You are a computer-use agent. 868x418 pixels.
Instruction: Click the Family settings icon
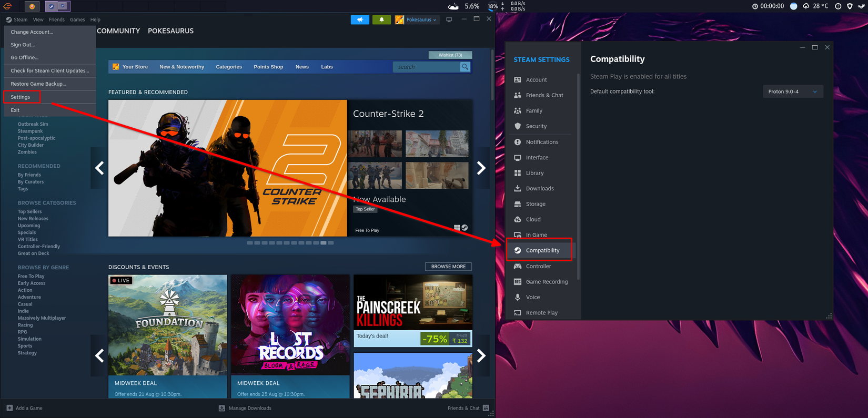518,111
